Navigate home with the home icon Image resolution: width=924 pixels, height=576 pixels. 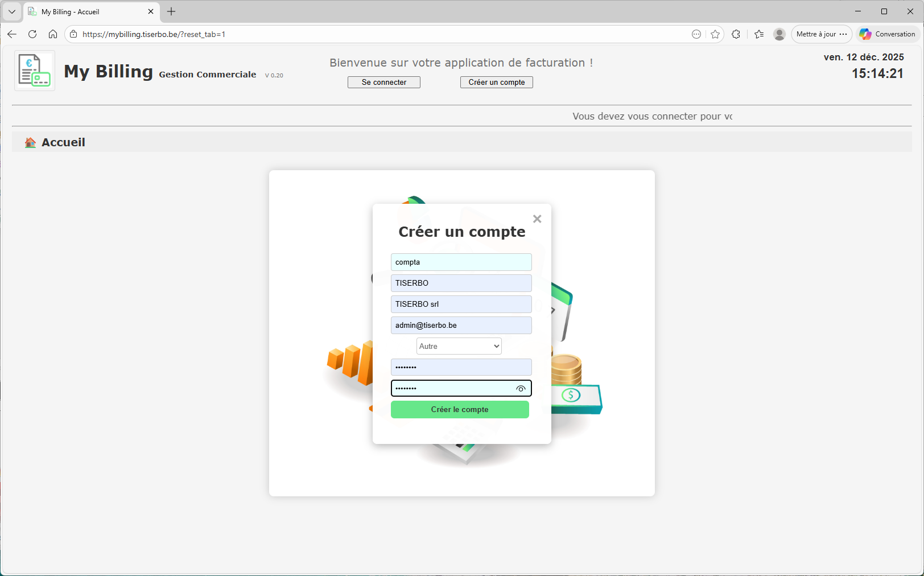point(53,34)
